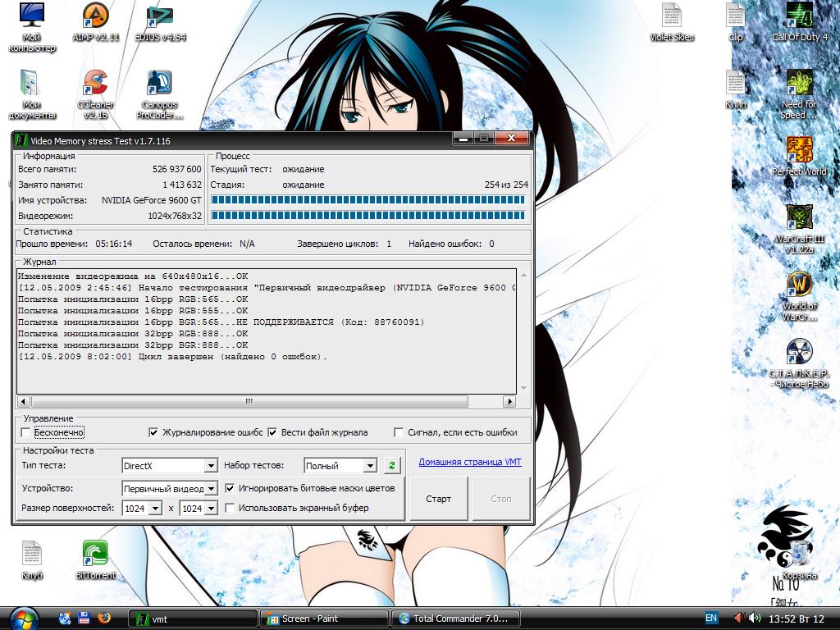
Task: Check Использовать экранный буфер option
Action: tap(231, 508)
